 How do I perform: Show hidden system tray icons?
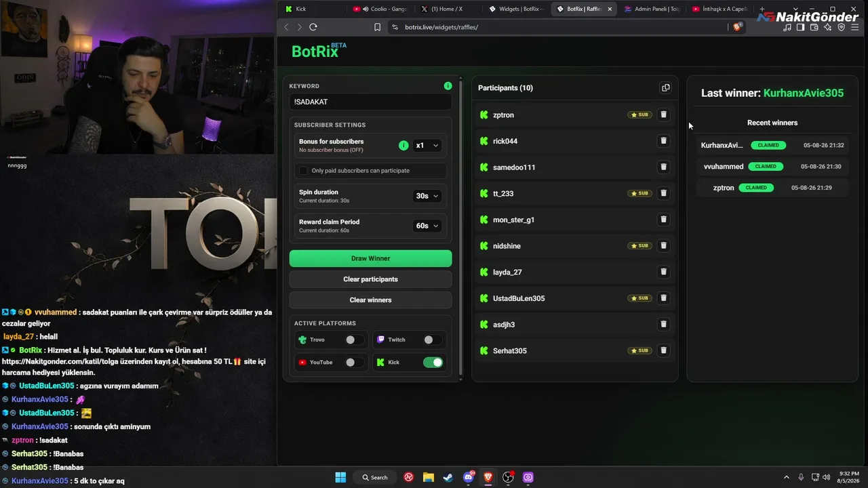click(x=787, y=477)
